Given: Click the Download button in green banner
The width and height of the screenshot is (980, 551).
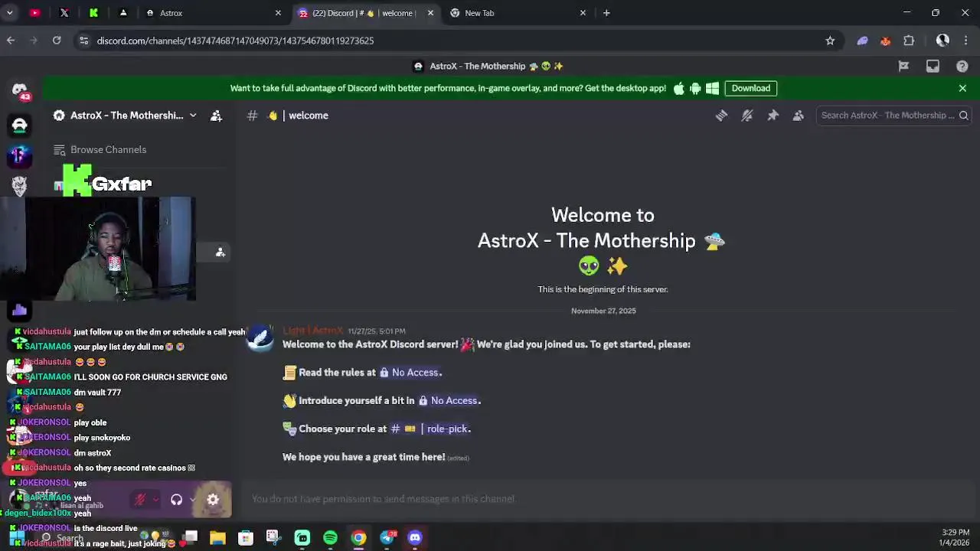Looking at the screenshot, I should click(x=750, y=88).
